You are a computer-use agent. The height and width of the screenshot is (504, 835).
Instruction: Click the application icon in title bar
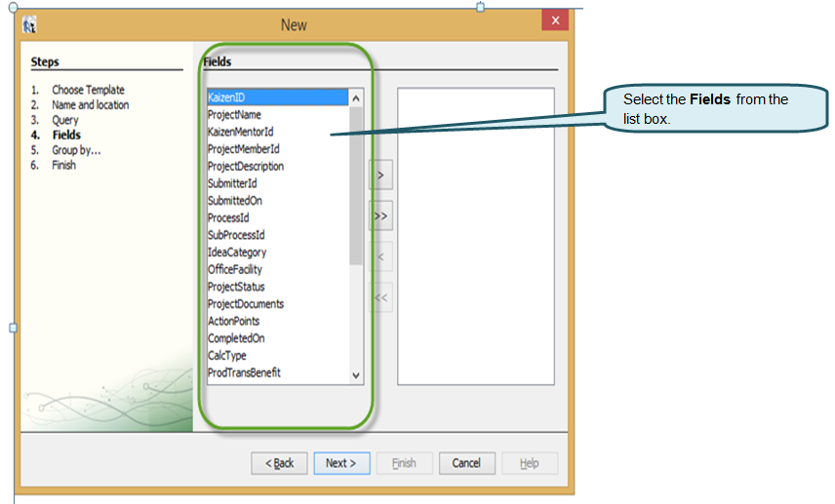(30, 24)
